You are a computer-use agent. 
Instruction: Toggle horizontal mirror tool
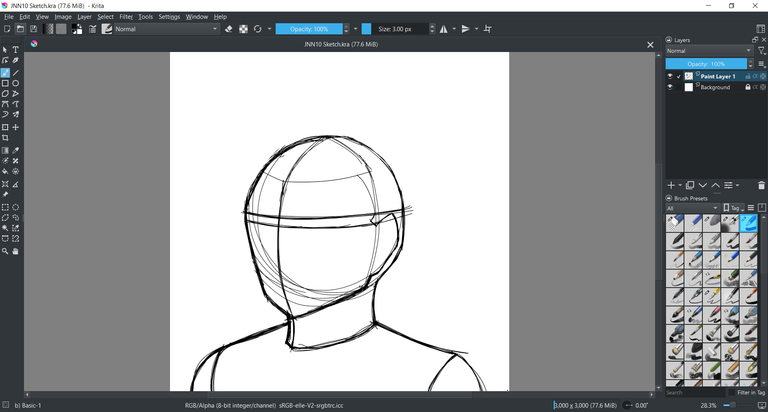444,29
